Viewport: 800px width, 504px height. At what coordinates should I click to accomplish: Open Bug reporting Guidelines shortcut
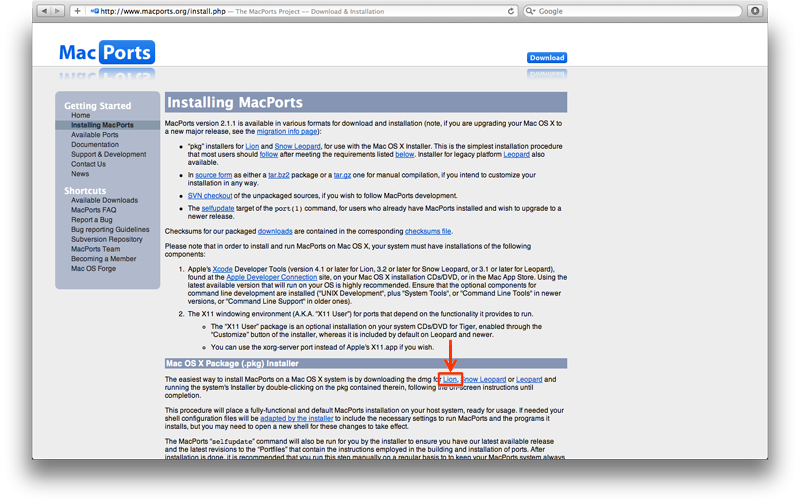point(110,229)
